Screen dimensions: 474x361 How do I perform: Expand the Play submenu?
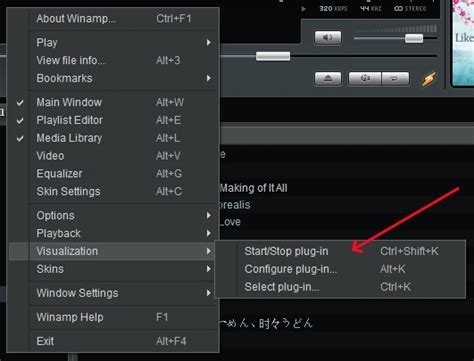(x=114, y=43)
